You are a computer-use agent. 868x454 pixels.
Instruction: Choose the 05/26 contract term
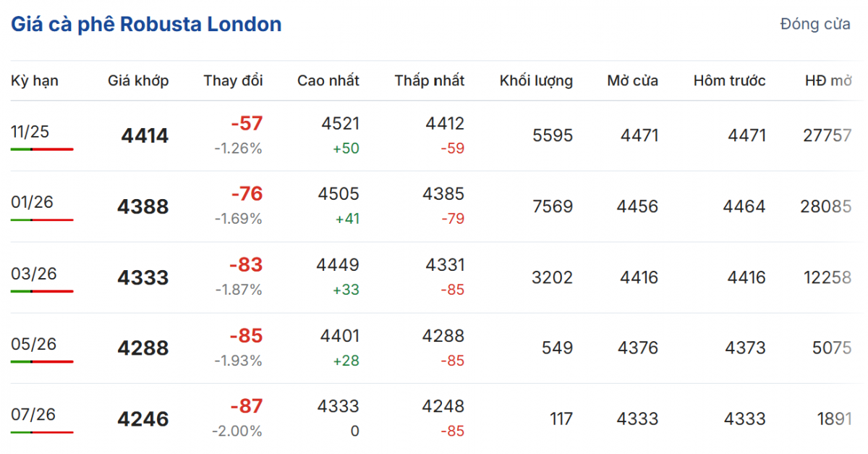click(33, 343)
